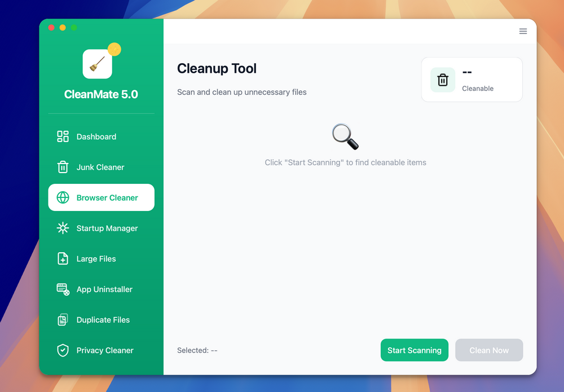Open the Large Files label

point(96,259)
